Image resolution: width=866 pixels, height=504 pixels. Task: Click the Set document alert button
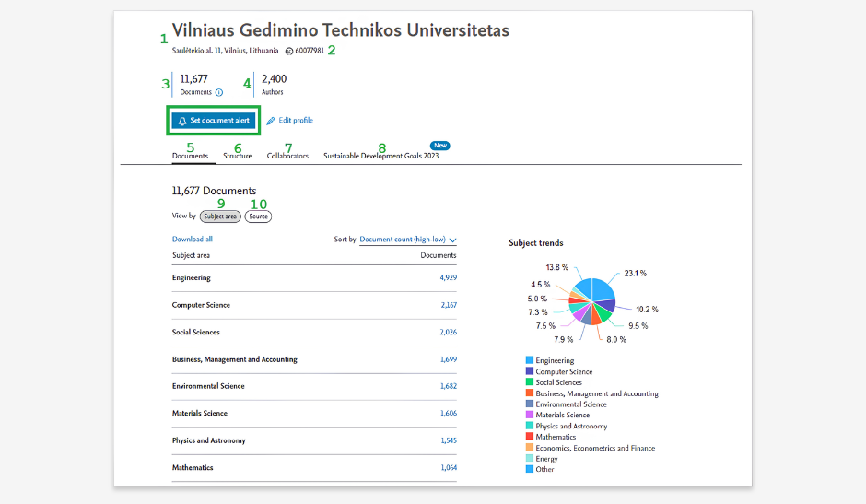click(214, 121)
